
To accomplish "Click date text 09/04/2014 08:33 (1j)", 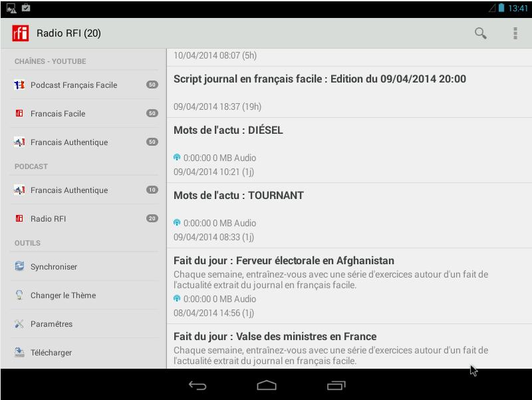I will pos(213,237).
